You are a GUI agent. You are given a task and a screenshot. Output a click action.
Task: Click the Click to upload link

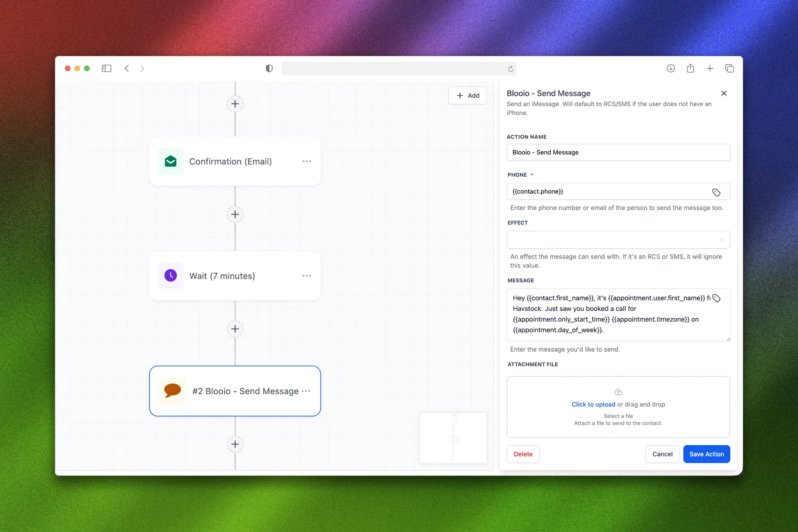click(x=593, y=404)
